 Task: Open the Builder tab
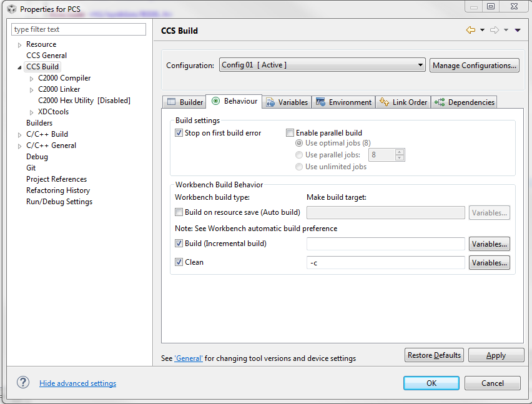[185, 102]
